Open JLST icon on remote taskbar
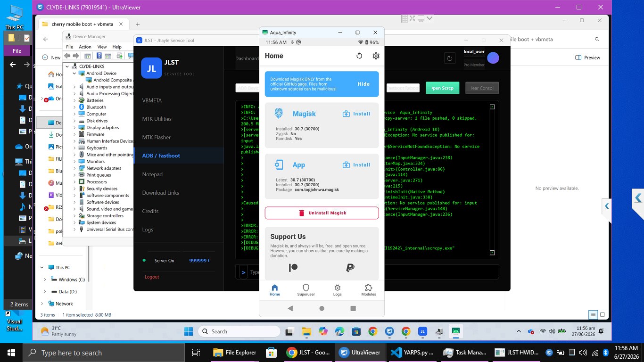The width and height of the screenshot is (644, 362). pos(422,331)
